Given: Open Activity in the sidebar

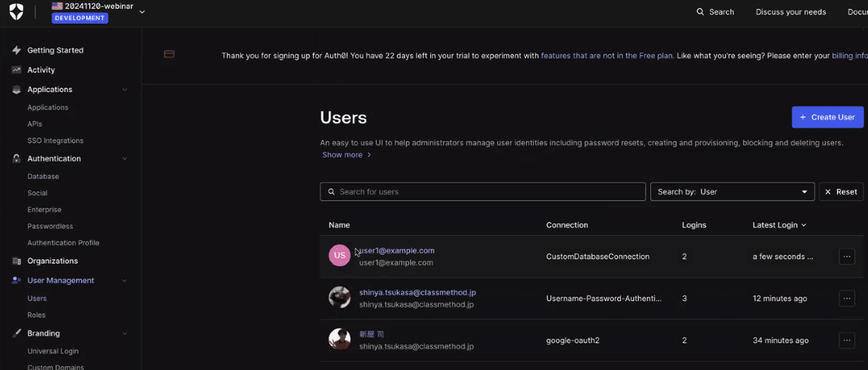Looking at the screenshot, I should click(41, 70).
